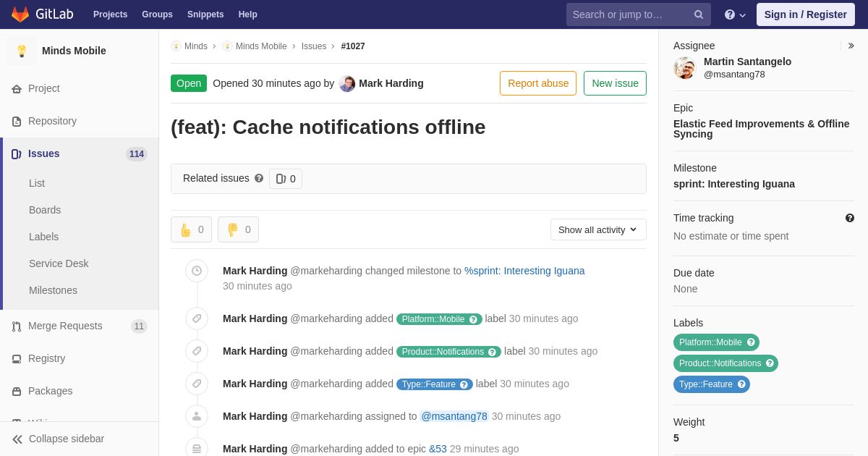Click the thumbs up reaction
Viewport: 868px width, 456px height.
(191, 229)
